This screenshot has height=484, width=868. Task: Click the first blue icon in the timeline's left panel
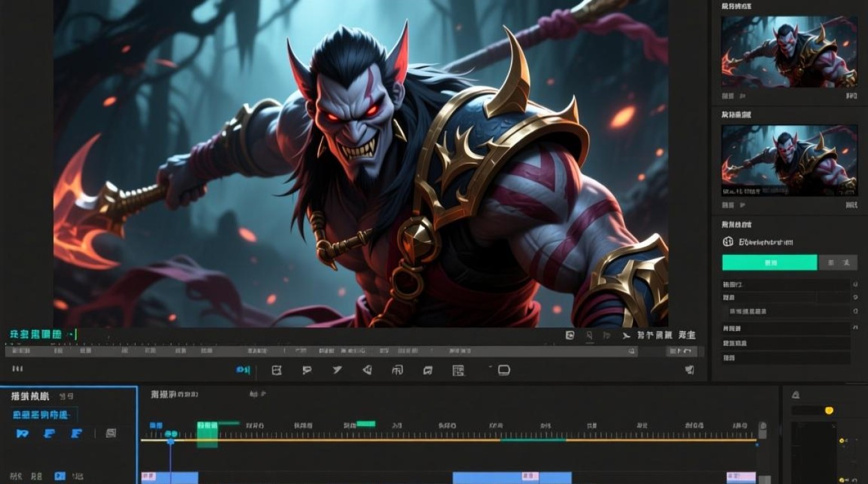pos(22,433)
